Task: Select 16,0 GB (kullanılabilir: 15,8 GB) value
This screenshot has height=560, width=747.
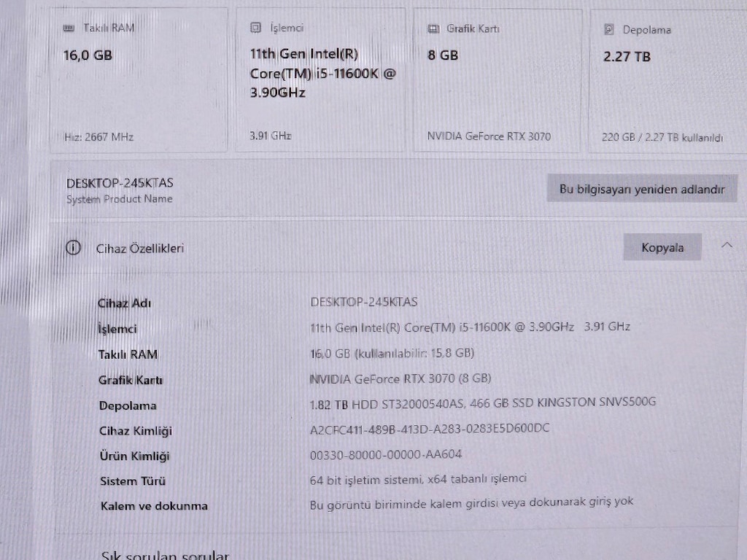Action: pyautogui.click(x=392, y=354)
